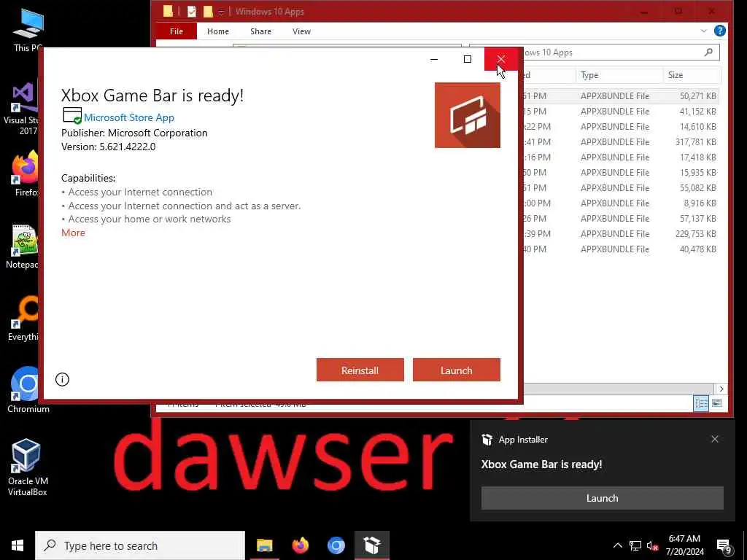Click the Xbox Game Bar app logo tile
The width and height of the screenshot is (747, 560).
[468, 115]
